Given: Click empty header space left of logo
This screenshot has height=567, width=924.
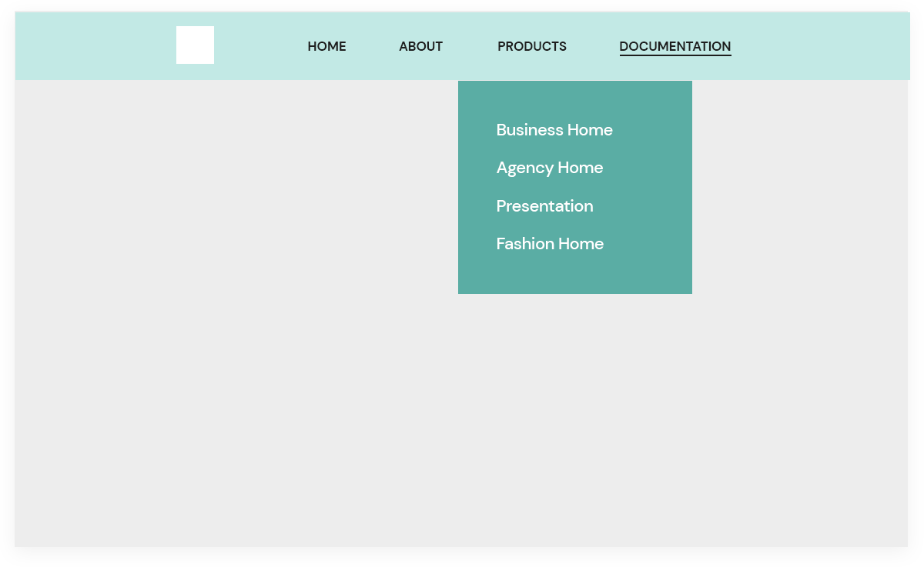Looking at the screenshot, I should [x=92, y=46].
